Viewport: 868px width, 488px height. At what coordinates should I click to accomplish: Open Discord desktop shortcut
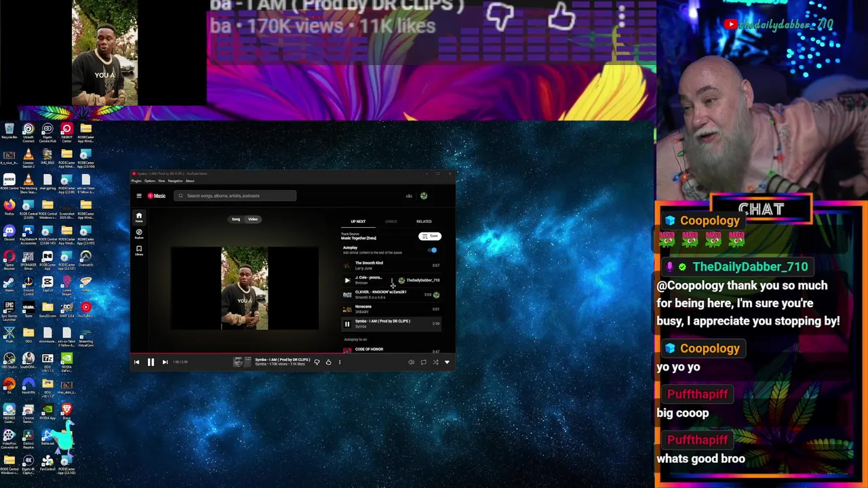9,233
